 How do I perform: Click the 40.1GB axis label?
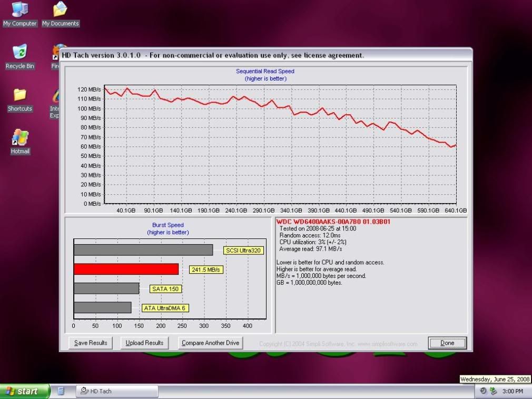tap(126, 211)
